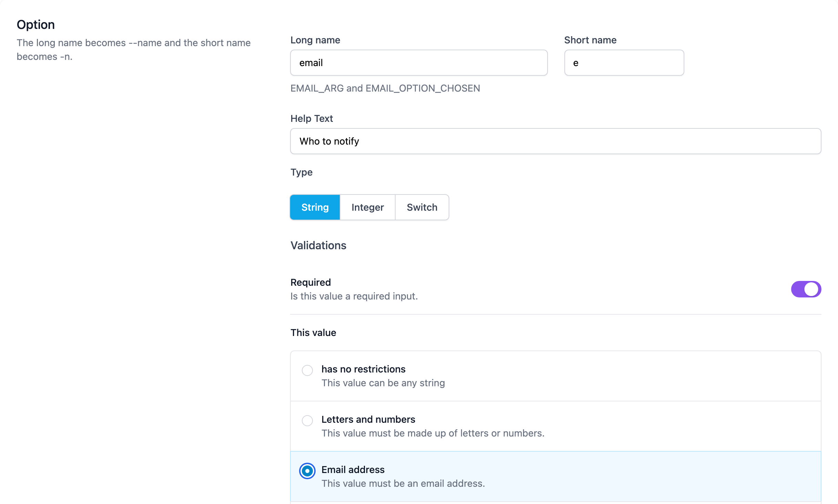
Task: Click 'This value must be made up of letters or numbers.'
Action: coord(433,433)
